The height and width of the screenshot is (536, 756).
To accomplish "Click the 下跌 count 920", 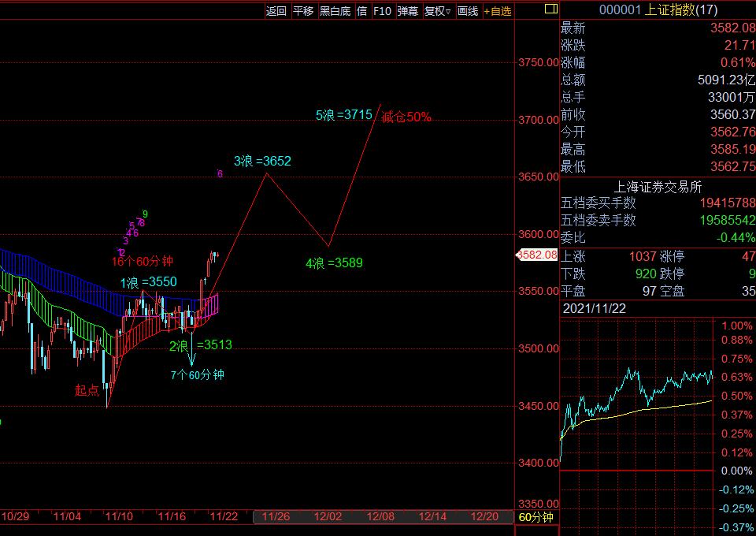I will click(x=646, y=274).
